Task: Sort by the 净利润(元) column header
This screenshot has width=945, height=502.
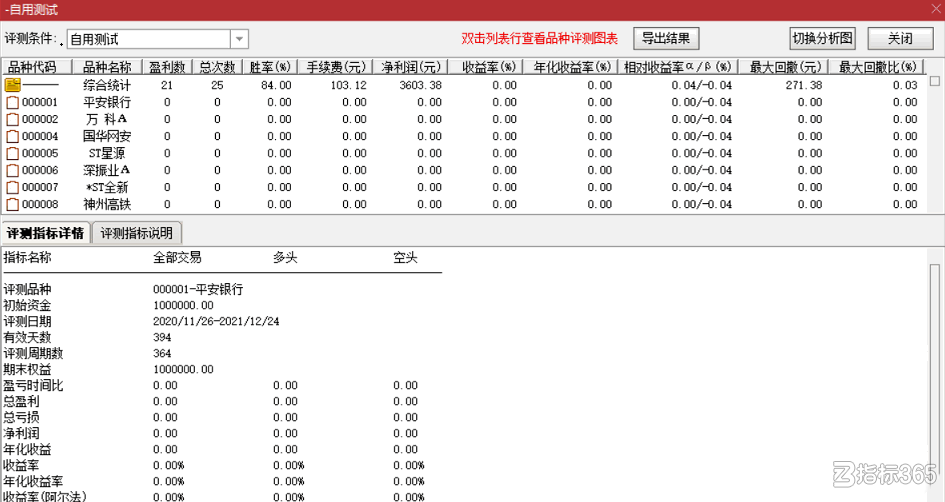Action: [x=410, y=67]
